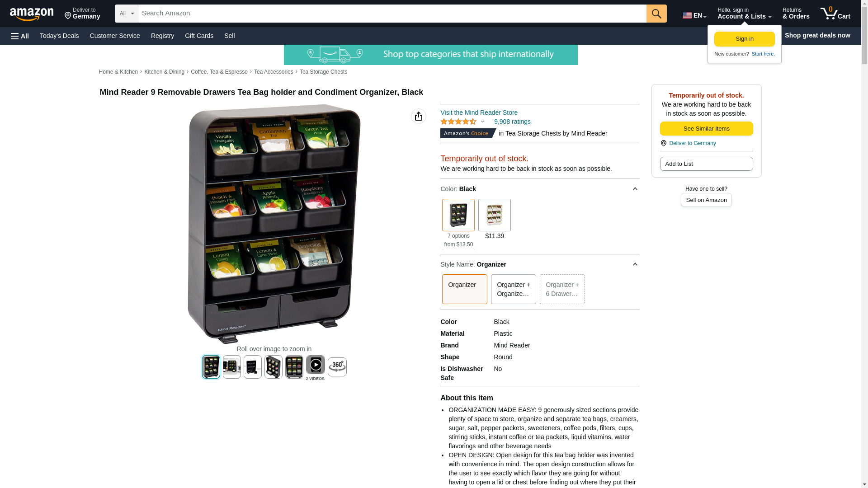
Task: Click the search magnifier button
Action: (x=656, y=14)
